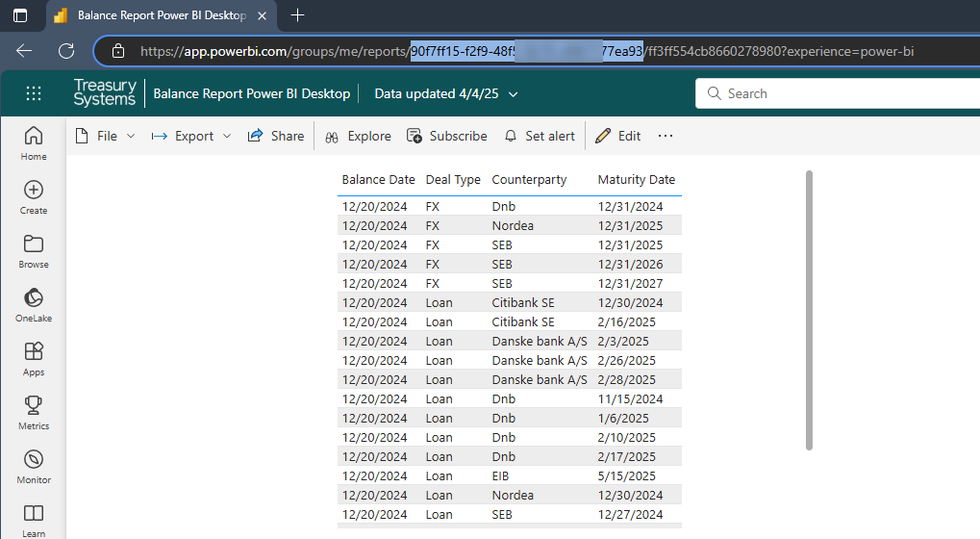Click Danske bank A/S cell maturing 2/3/2025
The width and height of the screenshot is (980, 539).
point(540,342)
